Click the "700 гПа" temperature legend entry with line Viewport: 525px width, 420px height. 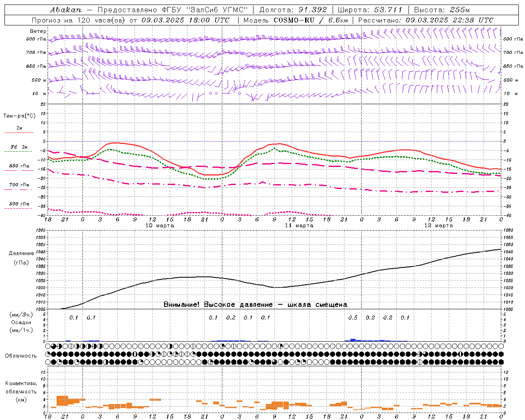(x=19, y=187)
